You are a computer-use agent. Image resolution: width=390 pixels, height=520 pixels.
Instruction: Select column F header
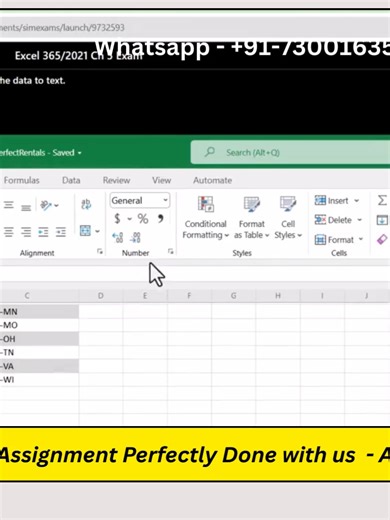pyautogui.click(x=189, y=296)
